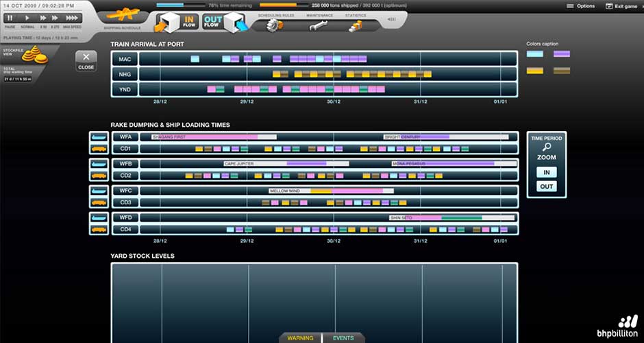Open Statistics bar chart icon
The image size is (644, 343).
coord(355,26)
